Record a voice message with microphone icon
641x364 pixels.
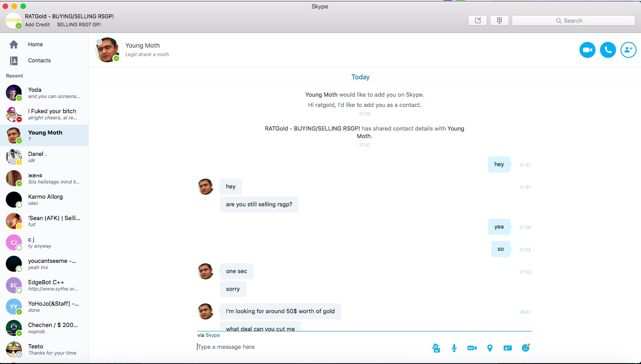(x=454, y=348)
